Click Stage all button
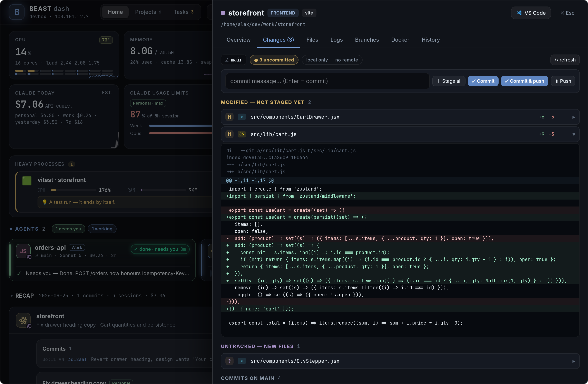The height and width of the screenshot is (384, 588). [x=449, y=81]
